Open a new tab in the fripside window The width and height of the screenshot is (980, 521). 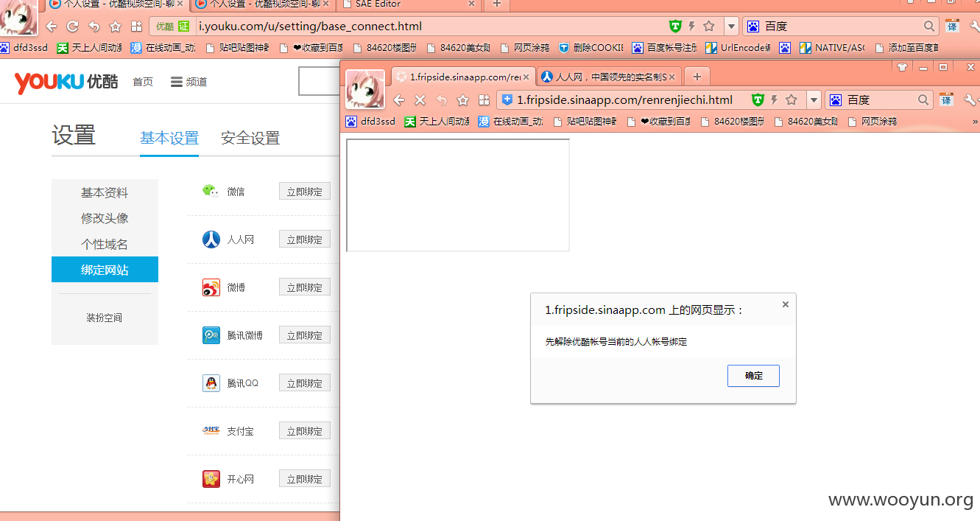(x=697, y=77)
